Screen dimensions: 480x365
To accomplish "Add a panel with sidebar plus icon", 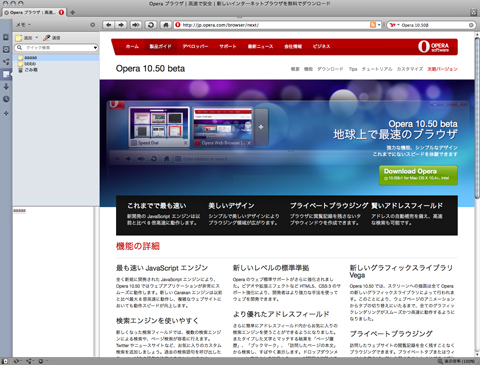I will tap(6, 113).
